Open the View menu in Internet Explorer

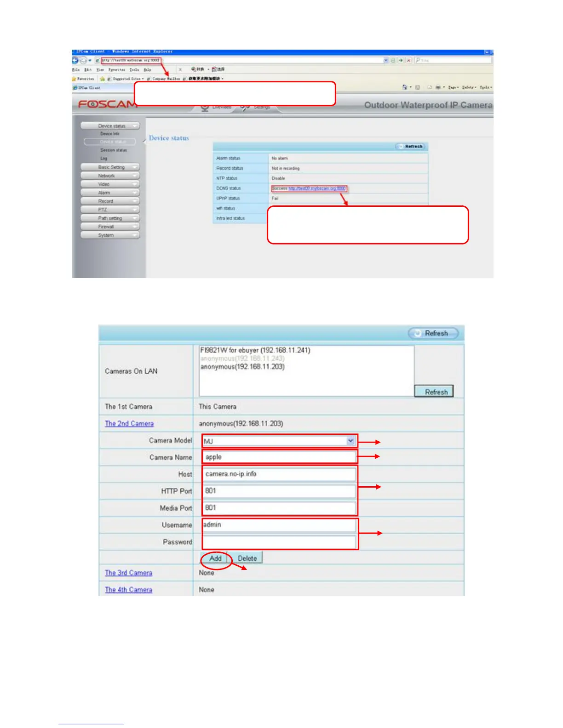100,70
